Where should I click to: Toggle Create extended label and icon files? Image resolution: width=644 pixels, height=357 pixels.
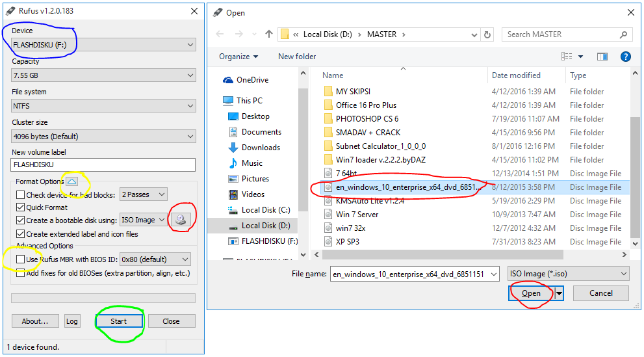20,233
